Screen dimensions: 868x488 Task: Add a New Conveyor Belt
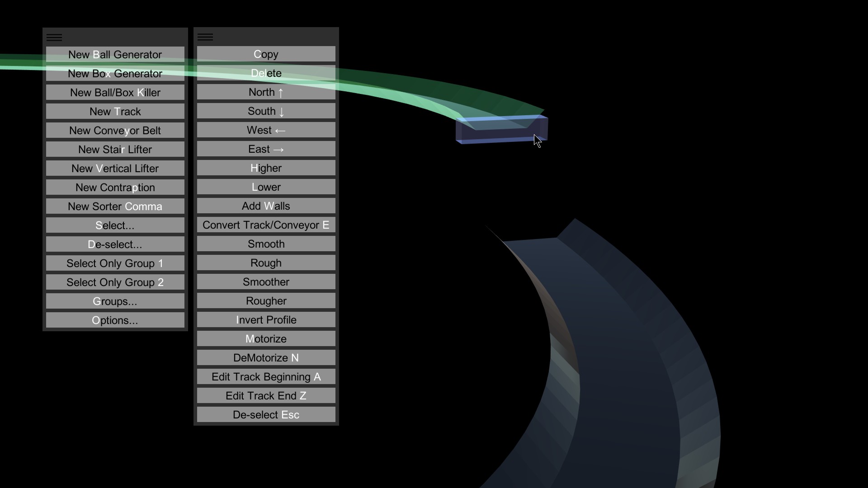click(115, 131)
